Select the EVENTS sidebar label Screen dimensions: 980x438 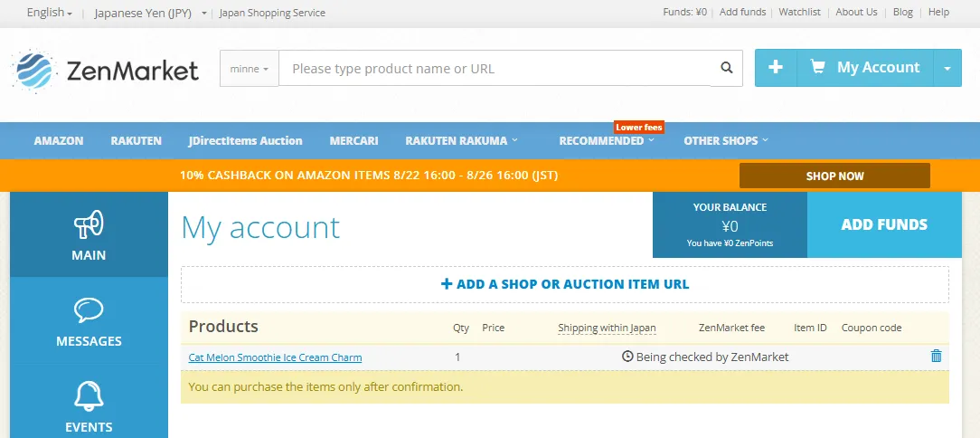pos(89,427)
